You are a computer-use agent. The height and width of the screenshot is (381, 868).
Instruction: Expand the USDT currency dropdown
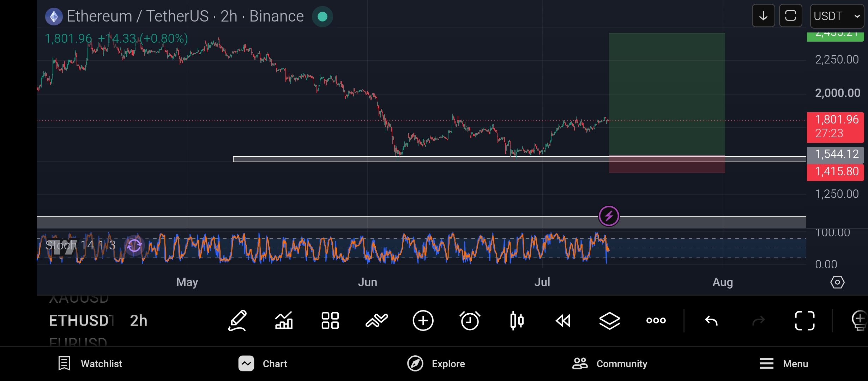tap(837, 16)
